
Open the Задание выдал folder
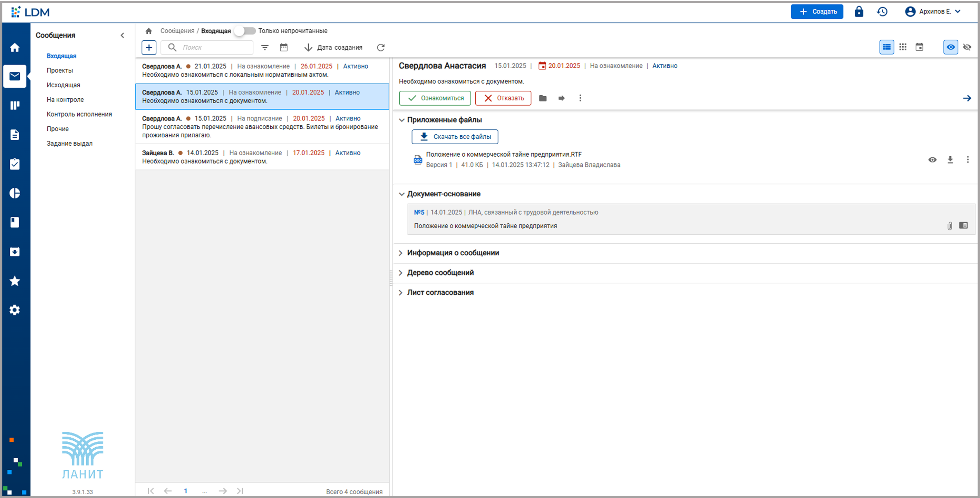tap(70, 144)
